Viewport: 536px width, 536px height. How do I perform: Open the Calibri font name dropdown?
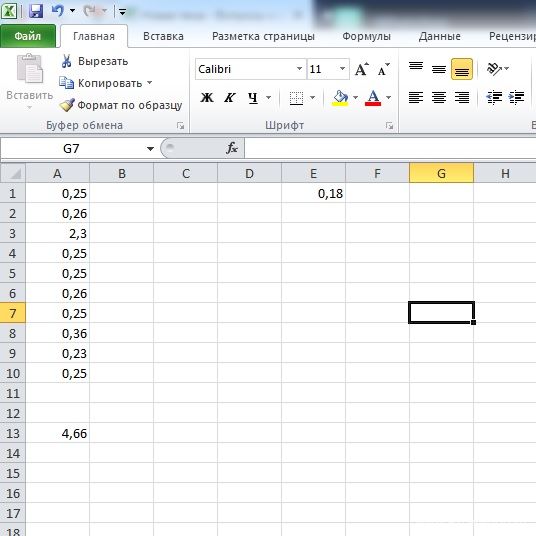pos(299,69)
